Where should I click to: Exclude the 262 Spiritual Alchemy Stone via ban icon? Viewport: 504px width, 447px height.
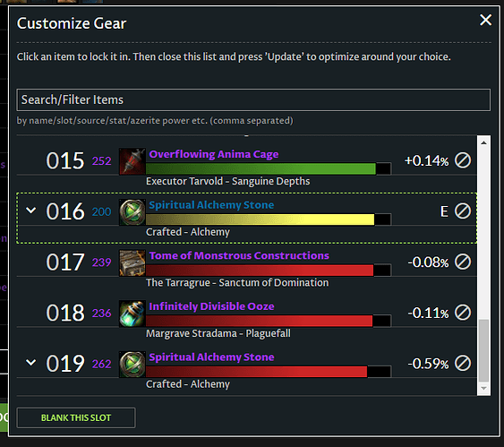click(463, 364)
